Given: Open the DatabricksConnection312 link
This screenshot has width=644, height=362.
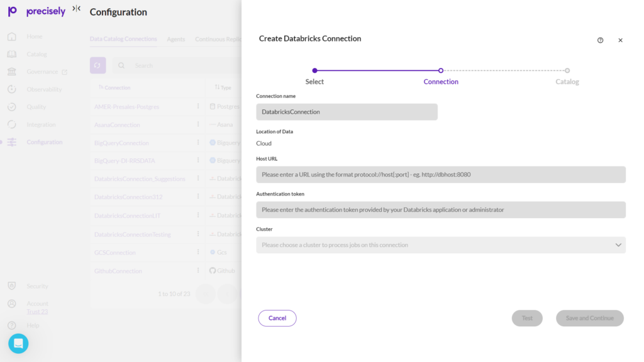Looking at the screenshot, I should click(x=128, y=197).
